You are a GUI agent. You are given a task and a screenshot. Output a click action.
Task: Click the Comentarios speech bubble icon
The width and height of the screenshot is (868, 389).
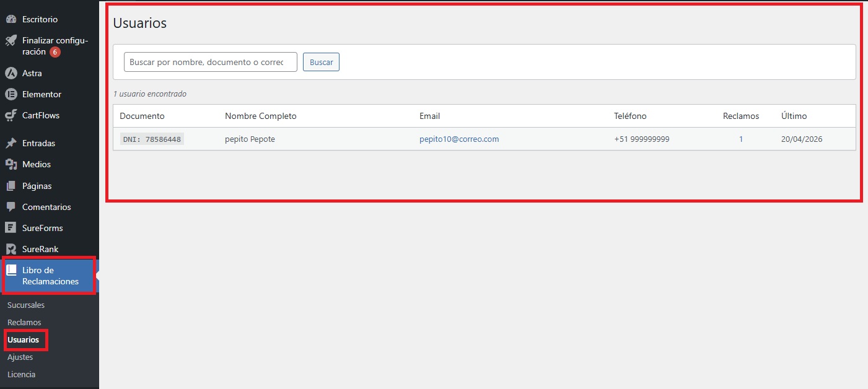(11, 207)
